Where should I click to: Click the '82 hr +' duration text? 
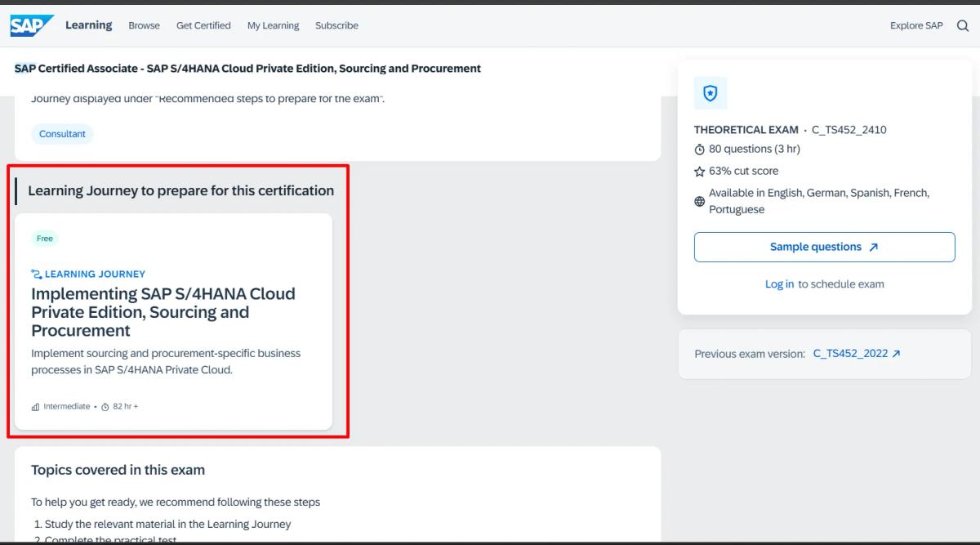[x=125, y=407]
